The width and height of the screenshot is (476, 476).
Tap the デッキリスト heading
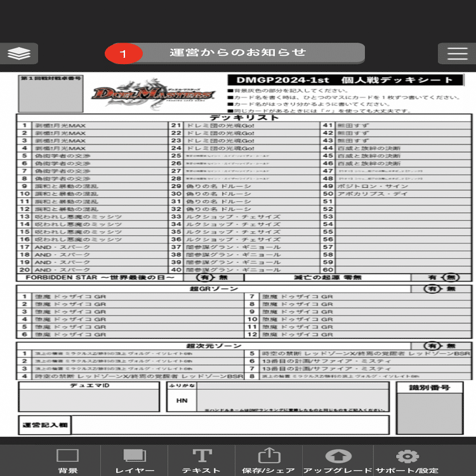[x=244, y=118]
